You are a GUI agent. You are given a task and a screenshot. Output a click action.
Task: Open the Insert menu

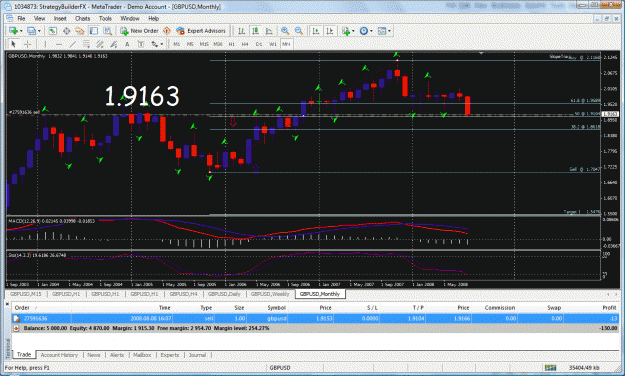pos(60,18)
